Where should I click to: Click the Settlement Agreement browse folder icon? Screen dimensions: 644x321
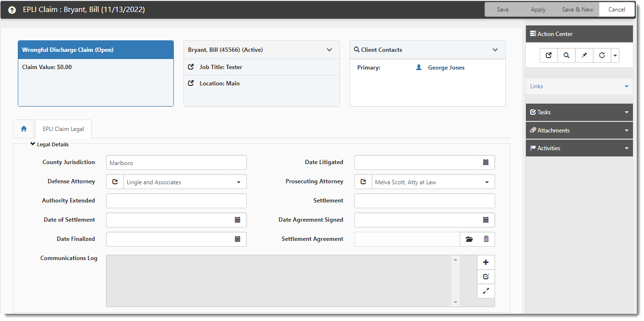[x=469, y=239]
